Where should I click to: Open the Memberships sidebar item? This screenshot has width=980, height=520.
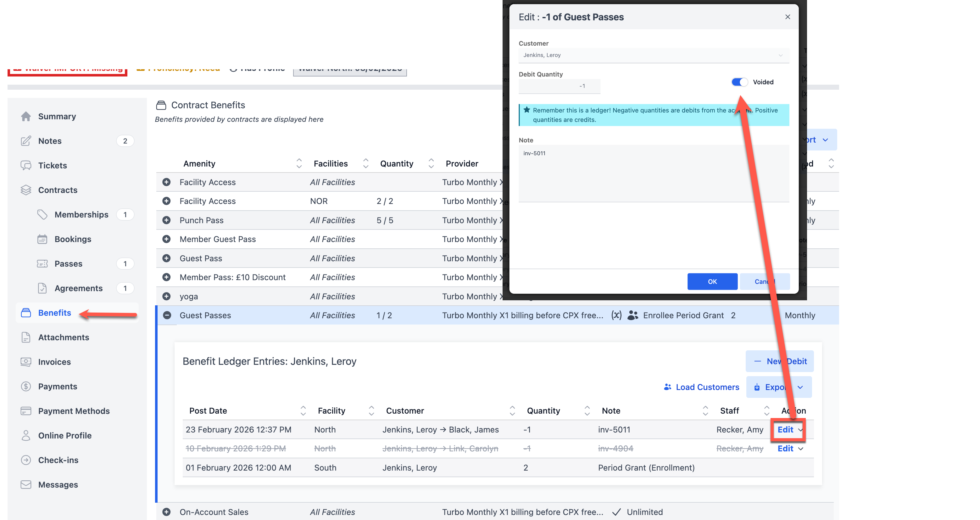click(81, 215)
